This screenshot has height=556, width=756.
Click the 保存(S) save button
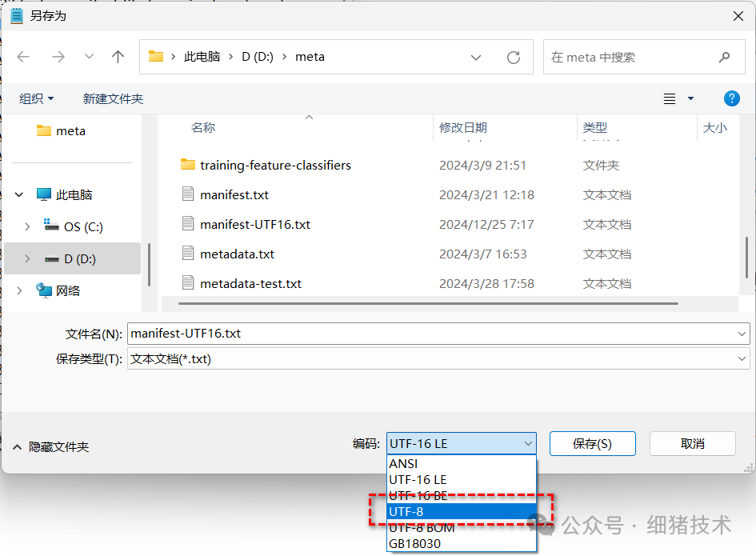coord(592,443)
